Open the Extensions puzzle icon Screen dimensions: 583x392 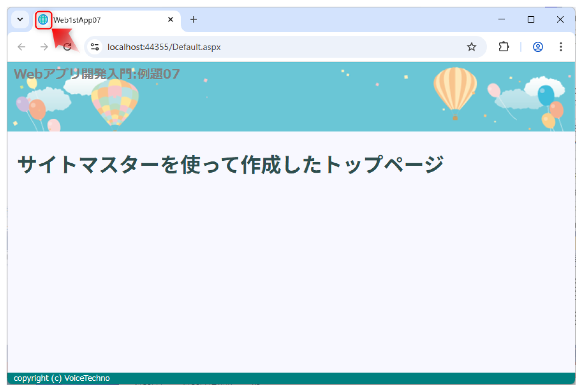(504, 47)
